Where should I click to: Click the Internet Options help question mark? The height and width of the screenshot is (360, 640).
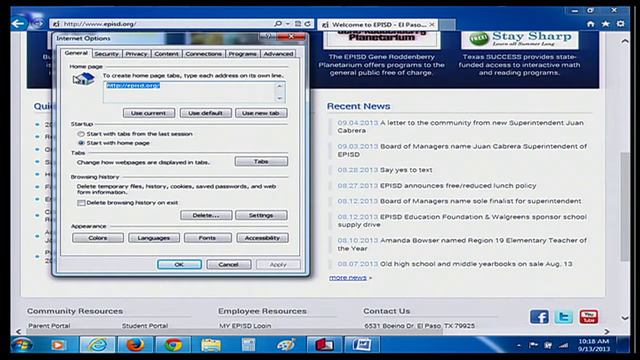pos(268,36)
